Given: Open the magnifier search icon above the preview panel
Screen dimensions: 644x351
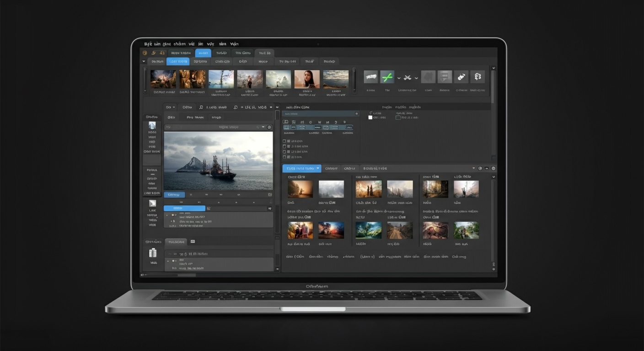Looking at the screenshot, I should click(x=201, y=107).
